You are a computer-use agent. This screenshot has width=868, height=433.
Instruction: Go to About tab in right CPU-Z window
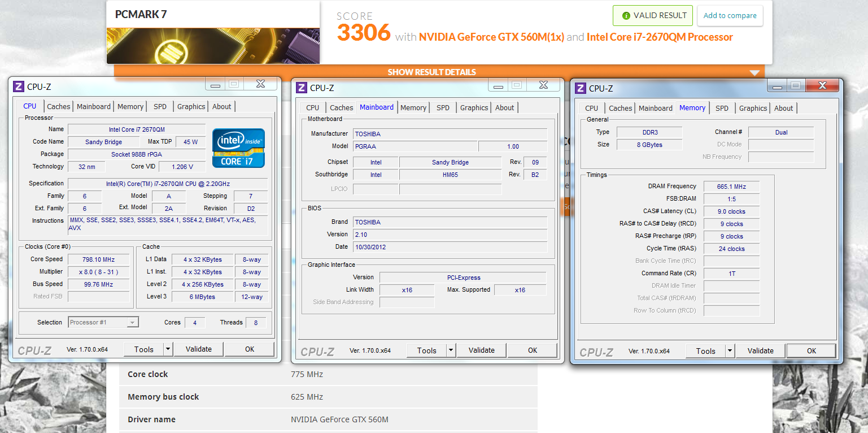point(784,108)
